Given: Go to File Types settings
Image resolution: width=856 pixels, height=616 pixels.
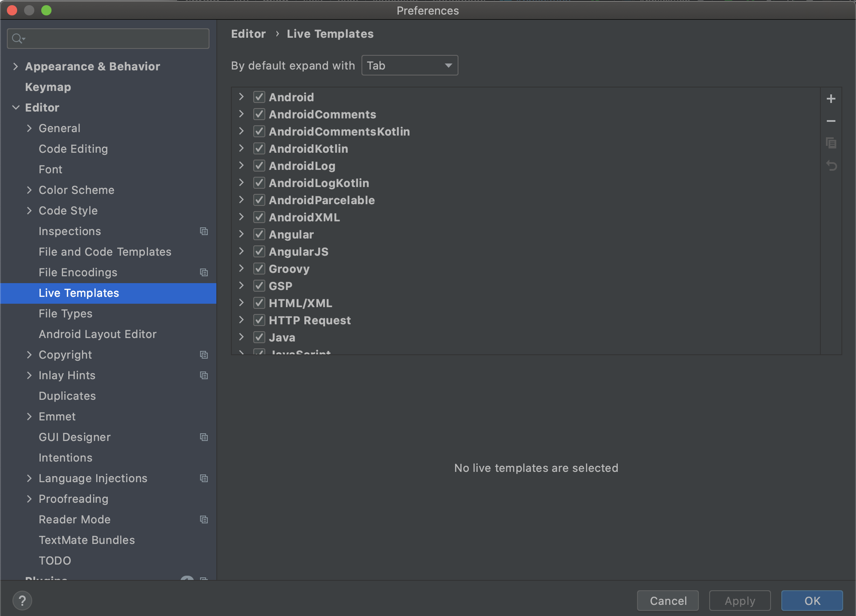Looking at the screenshot, I should [66, 314].
